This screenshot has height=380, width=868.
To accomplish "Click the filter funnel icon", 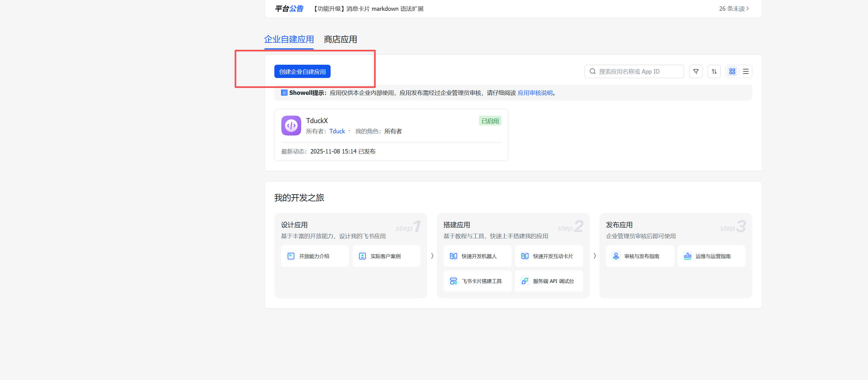I will (x=696, y=71).
